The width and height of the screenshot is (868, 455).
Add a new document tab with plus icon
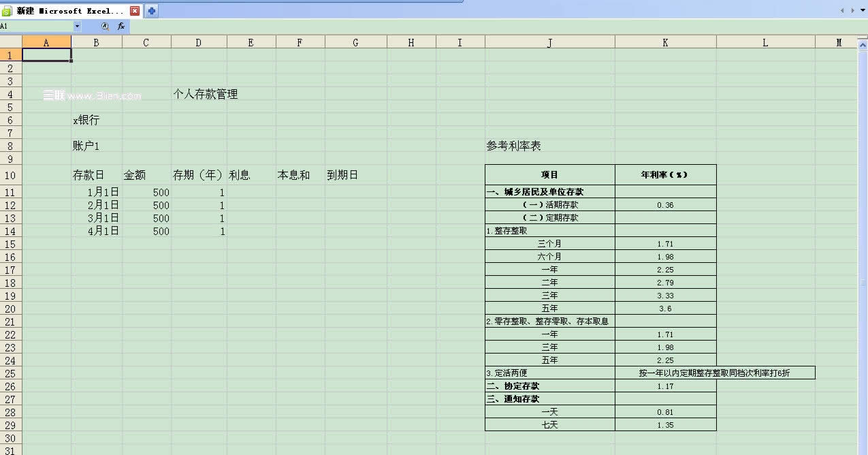(x=151, y=11)
